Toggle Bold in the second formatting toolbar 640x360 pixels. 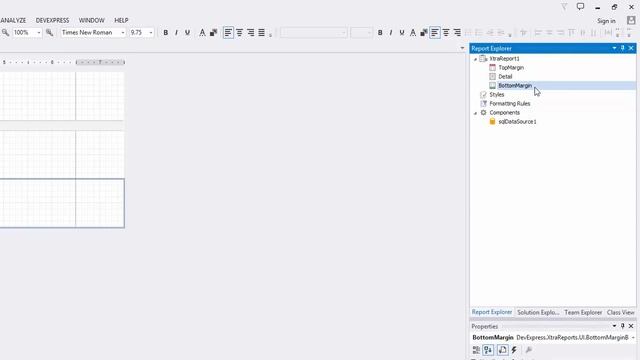pyautogui.click(x=380, y=33)
